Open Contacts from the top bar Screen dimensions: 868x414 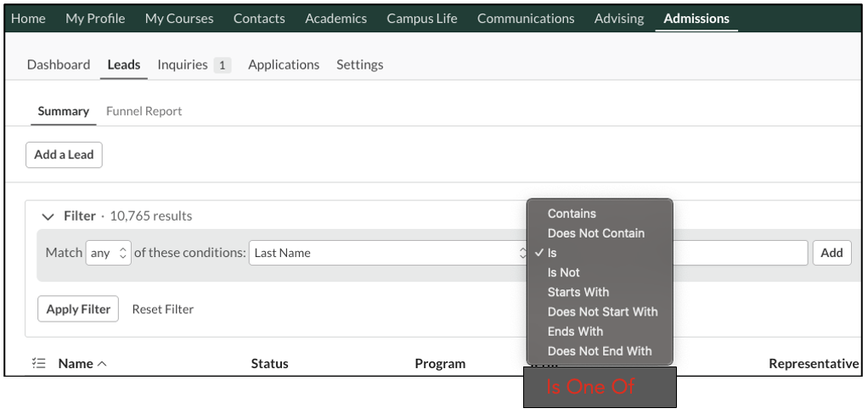point(259,19)
